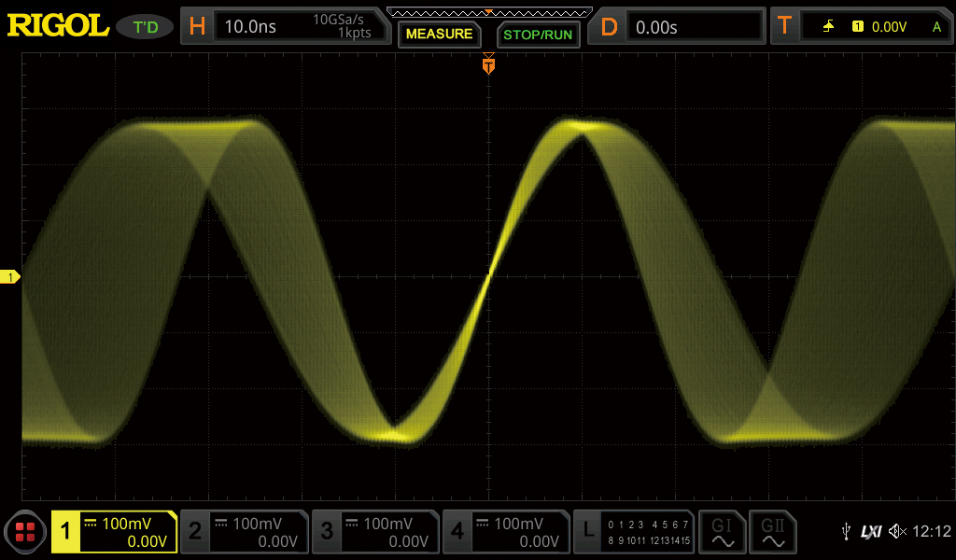Tap the USB connection status icon
956x560 pixels.
pos(846,531)
